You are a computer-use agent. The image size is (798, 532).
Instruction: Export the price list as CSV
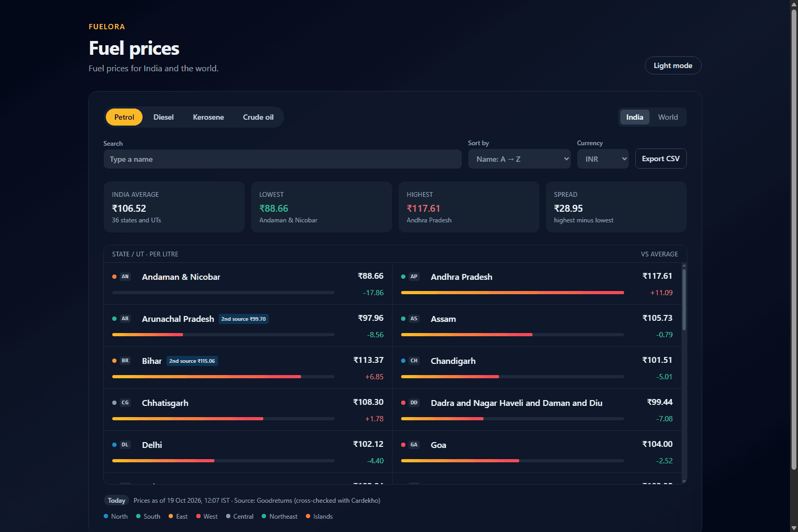click(x=661, y=159)
